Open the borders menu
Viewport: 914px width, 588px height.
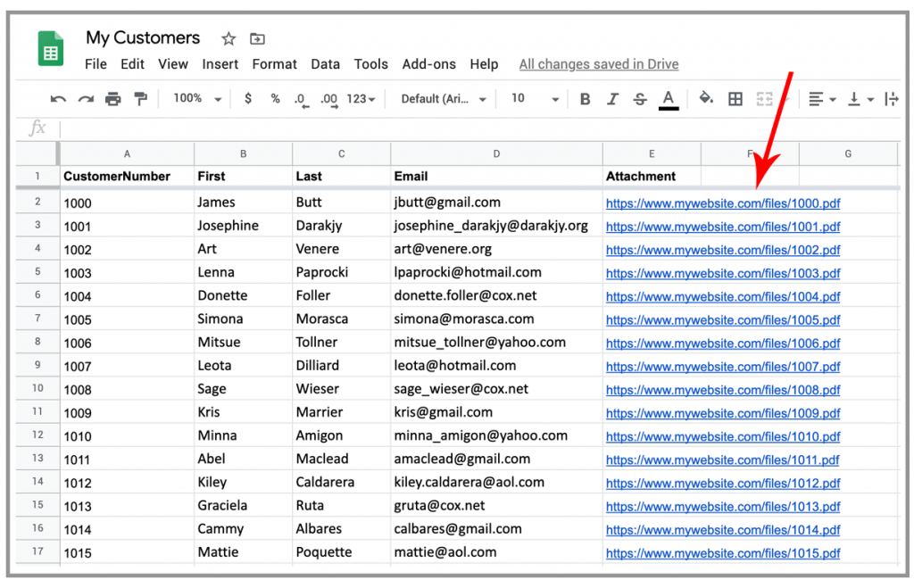[735, 98]
